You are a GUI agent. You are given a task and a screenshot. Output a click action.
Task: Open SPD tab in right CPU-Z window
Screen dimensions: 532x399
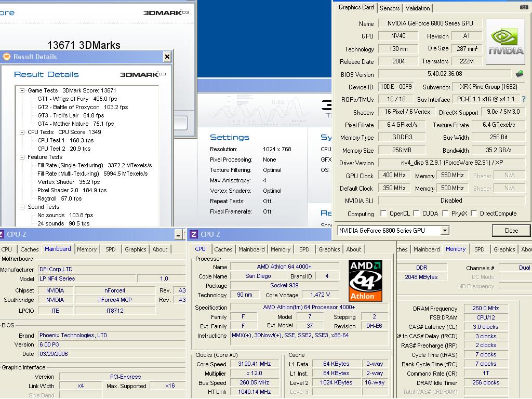480,249
